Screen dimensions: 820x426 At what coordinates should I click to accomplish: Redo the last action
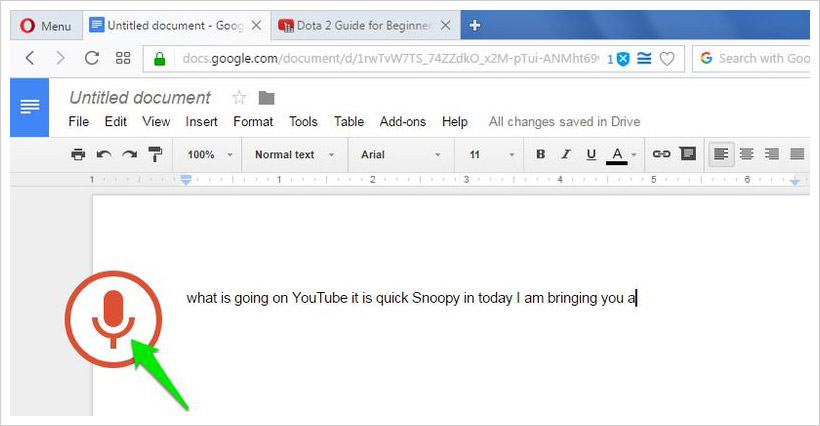[129, 154]
